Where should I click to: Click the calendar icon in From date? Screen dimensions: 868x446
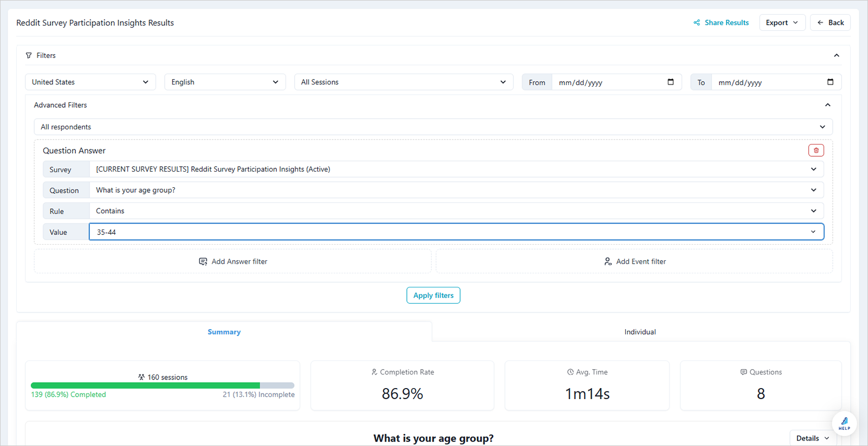pos(671,82)
